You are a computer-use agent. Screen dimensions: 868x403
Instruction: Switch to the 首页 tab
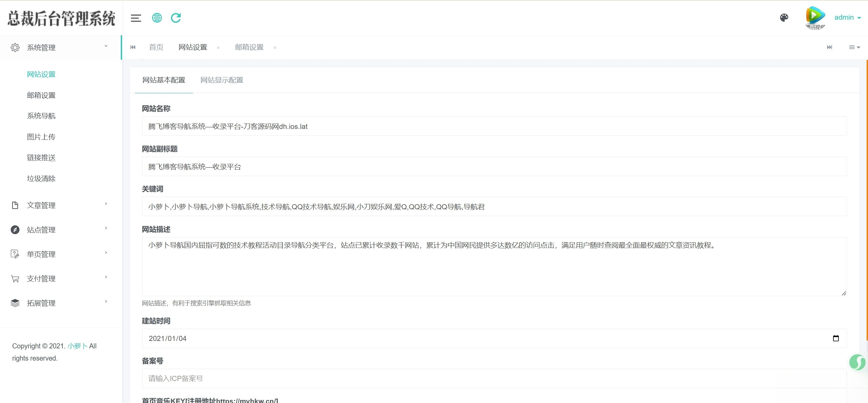point(156,47)
